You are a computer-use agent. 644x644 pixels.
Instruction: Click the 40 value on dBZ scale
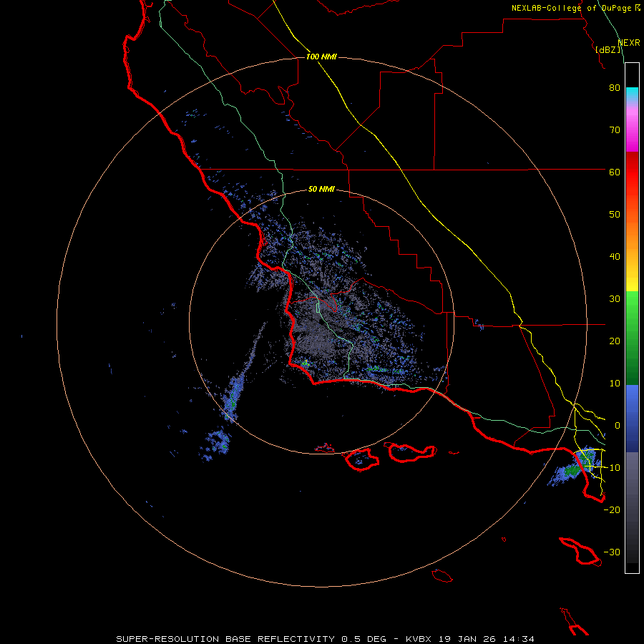[x=615, y=257]
